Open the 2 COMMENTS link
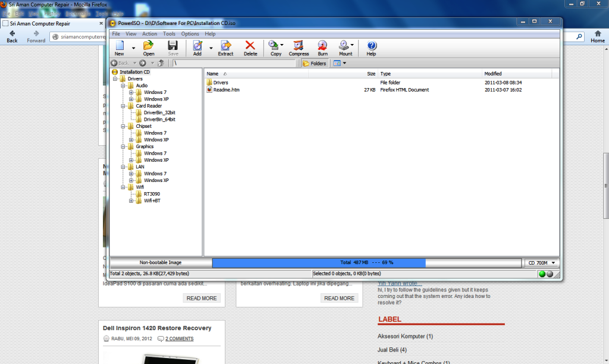Viewport: 609px width, 364px height. click(x=180, y=339)
